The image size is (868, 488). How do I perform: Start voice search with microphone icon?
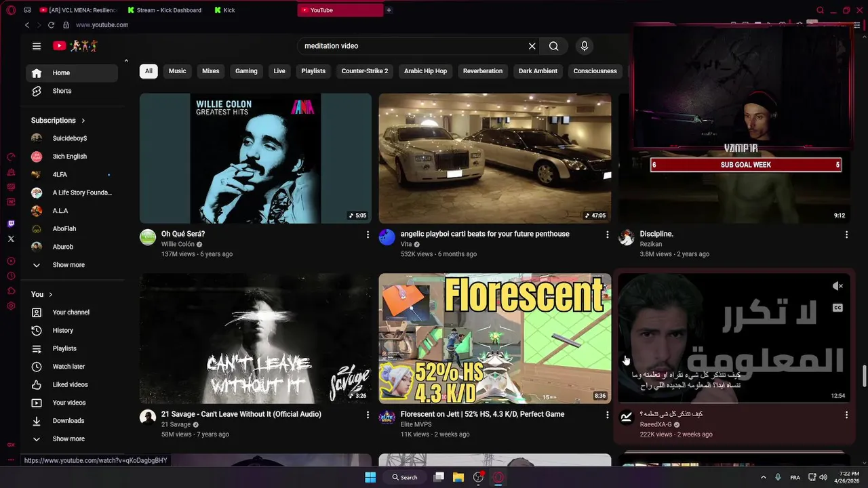585,46
